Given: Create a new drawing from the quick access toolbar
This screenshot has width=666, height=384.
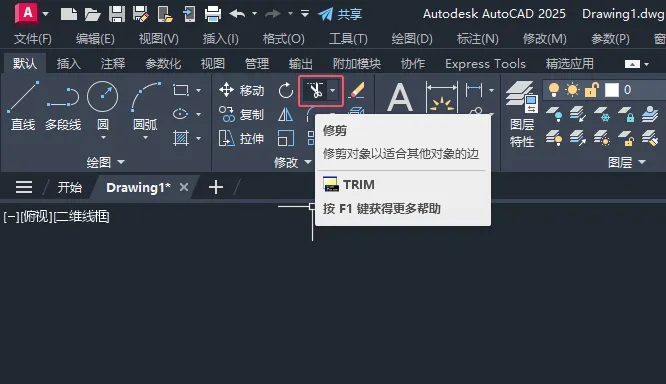Looking at the screenshot, I should [69, 14].
